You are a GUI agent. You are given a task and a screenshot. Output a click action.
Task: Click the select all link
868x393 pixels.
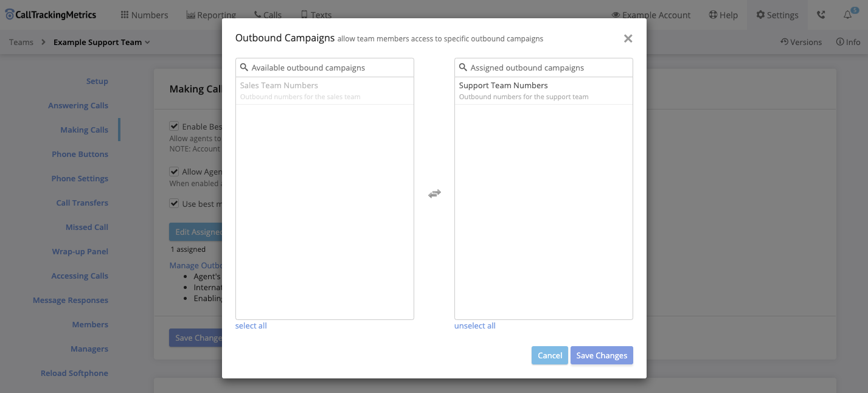251,325
